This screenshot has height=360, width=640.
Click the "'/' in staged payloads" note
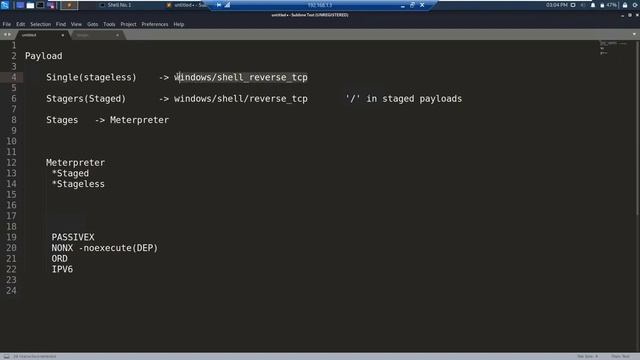coord(404,99)
